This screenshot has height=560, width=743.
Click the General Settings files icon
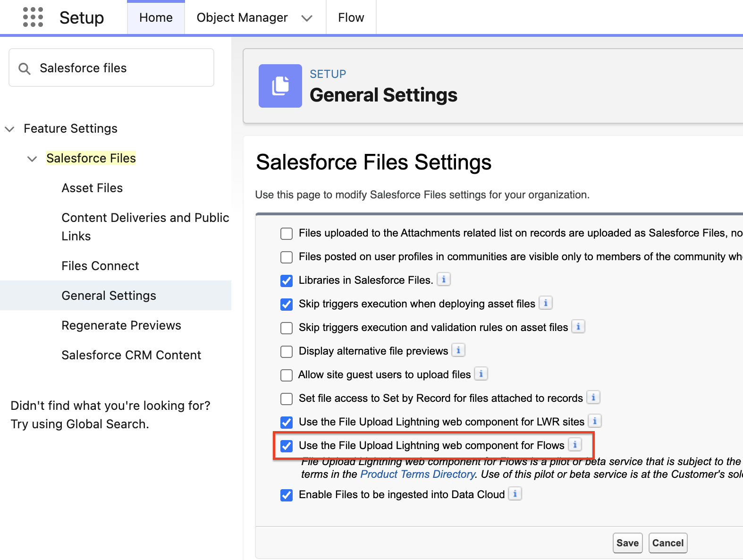click(x=280, y=86)
